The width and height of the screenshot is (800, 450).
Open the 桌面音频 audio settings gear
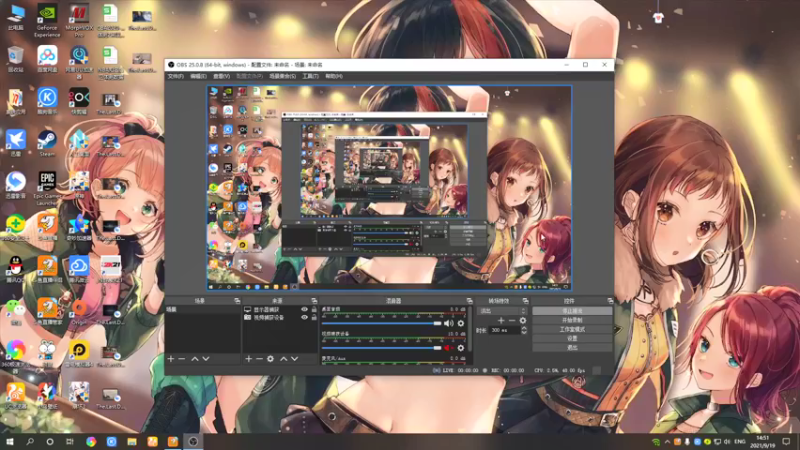461,323
